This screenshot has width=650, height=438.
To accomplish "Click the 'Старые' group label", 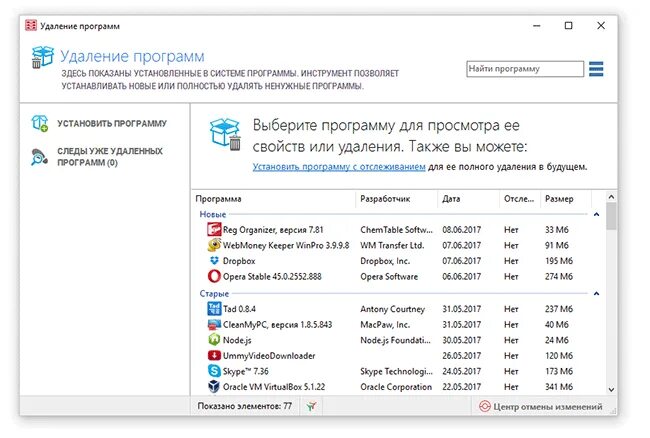I will point(214,293).
